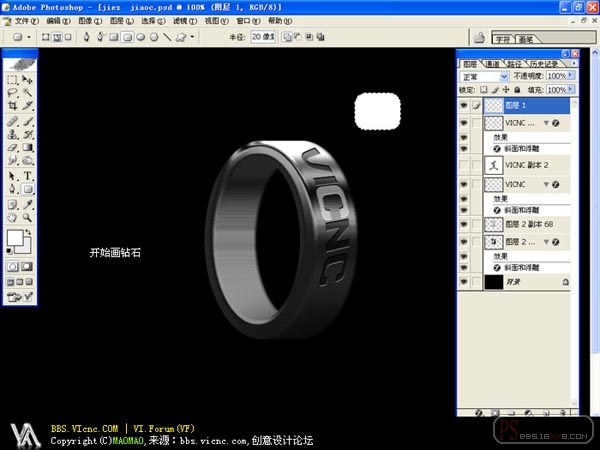Open the file browser icon in options bar
This screenshot has height=450, width=600.
coord(479,38)
